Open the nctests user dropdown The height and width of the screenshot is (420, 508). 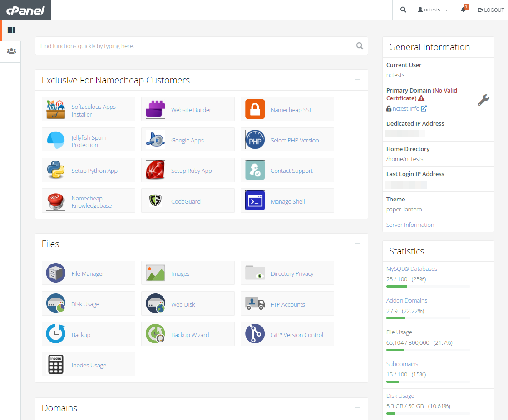[x=433, y=10]
